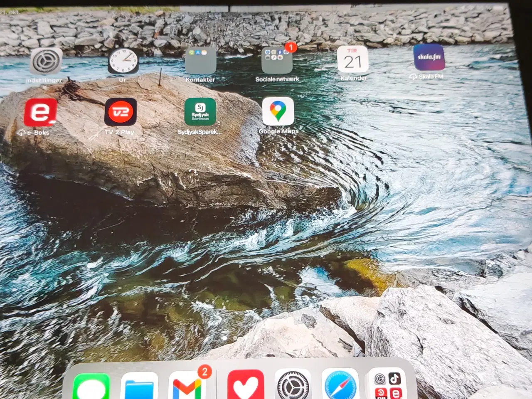Image resolution: width=532 pixels, height=399 pixels.
Task: Tap the red badge on Gmail icon
Action: click(x=204, y=372)
